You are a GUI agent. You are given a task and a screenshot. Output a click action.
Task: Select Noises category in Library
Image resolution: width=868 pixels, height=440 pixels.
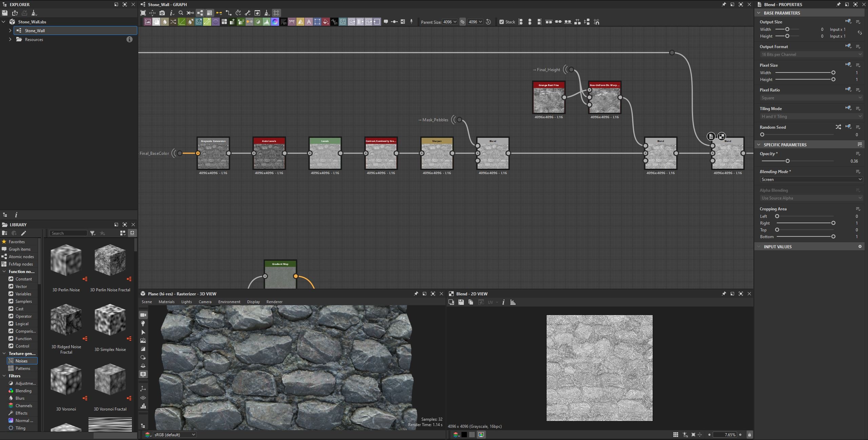22,361
